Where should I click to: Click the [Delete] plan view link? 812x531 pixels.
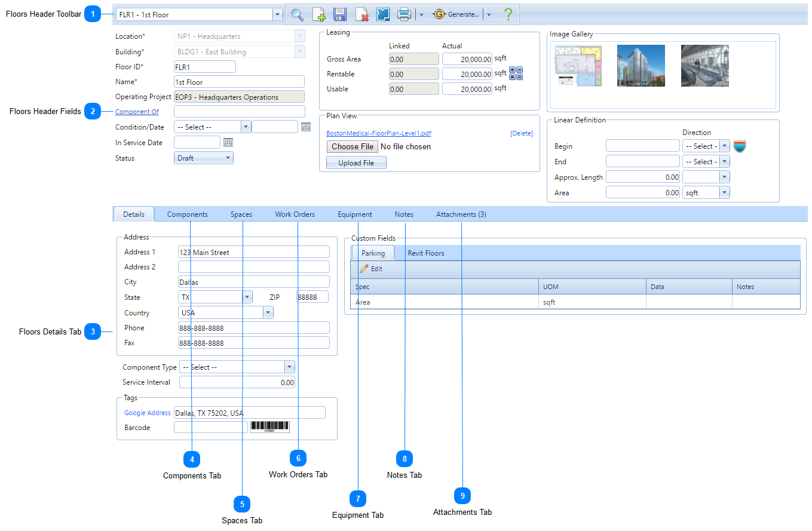[x=522, y=133]
